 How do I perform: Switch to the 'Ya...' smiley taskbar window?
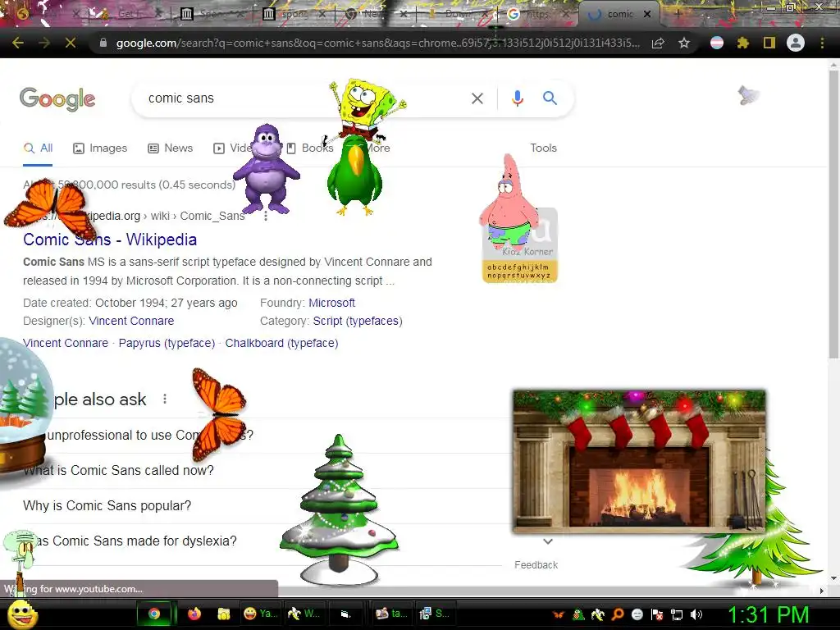click(261, 614)
